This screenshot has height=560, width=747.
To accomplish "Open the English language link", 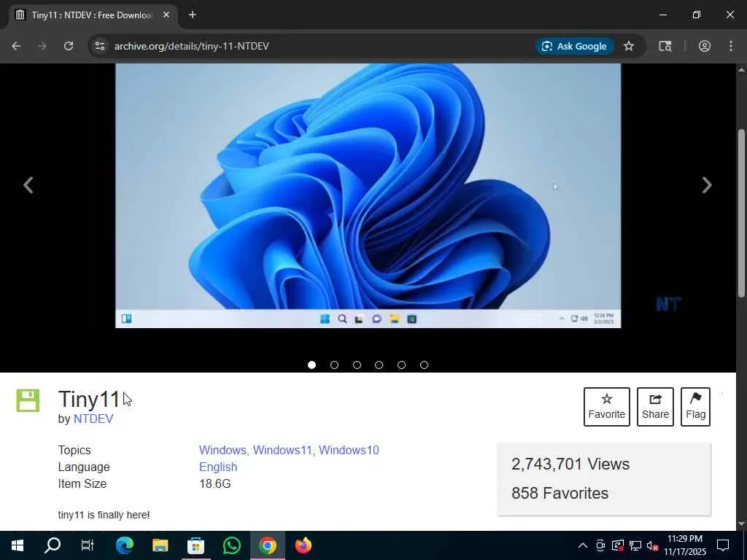I will (x=218, y=467).
